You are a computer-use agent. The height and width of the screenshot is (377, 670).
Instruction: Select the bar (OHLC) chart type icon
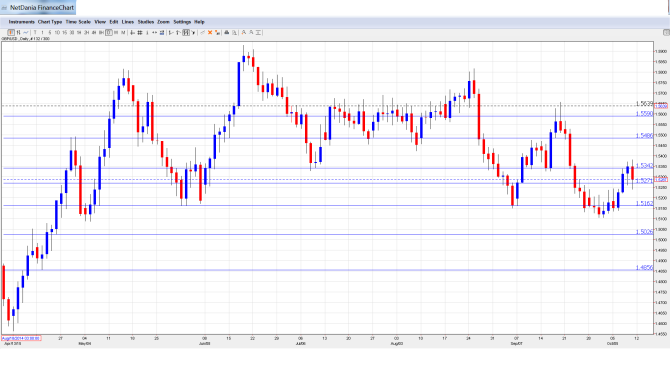click(x=18, y=32)
